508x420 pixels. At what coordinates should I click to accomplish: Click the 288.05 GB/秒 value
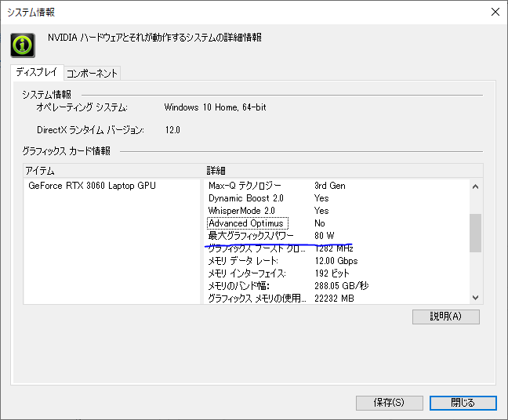point(342,285)
